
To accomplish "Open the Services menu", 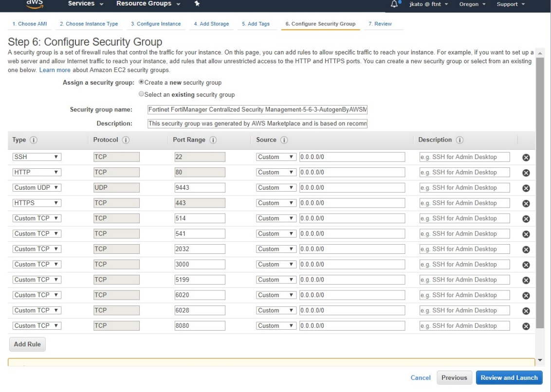I will point(82,4).
